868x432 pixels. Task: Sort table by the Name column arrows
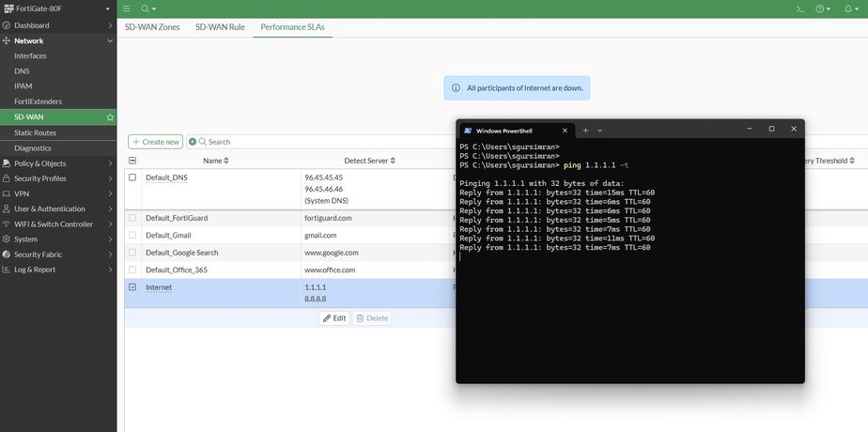click(x=225, y=161)
